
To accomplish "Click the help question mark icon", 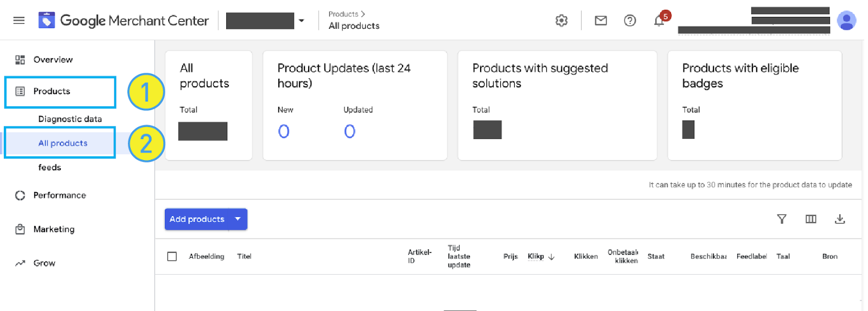I will [630, 21].
